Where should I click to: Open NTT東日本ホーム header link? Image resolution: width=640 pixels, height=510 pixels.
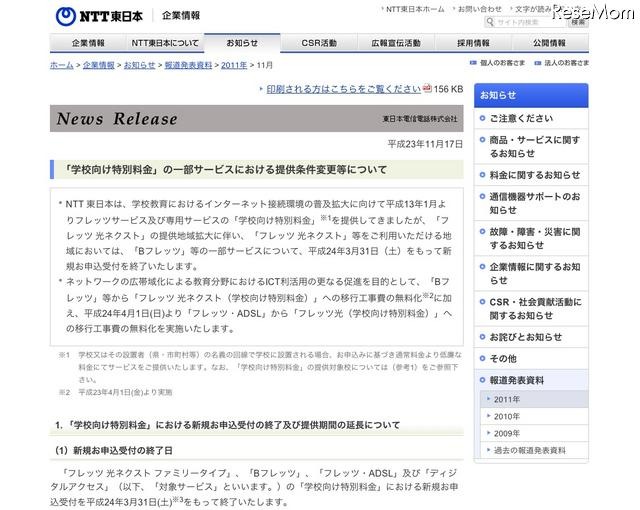point(415,9)
